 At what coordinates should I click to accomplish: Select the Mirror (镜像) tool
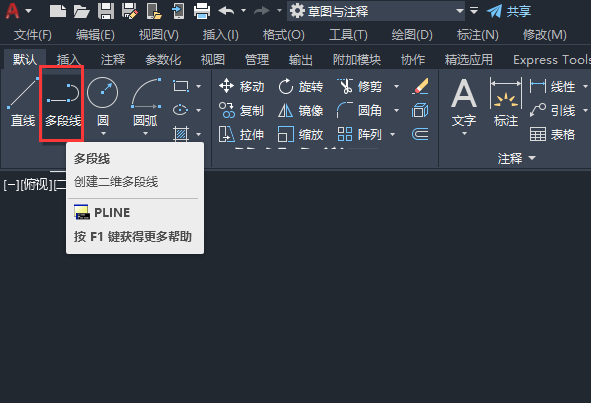300,110
